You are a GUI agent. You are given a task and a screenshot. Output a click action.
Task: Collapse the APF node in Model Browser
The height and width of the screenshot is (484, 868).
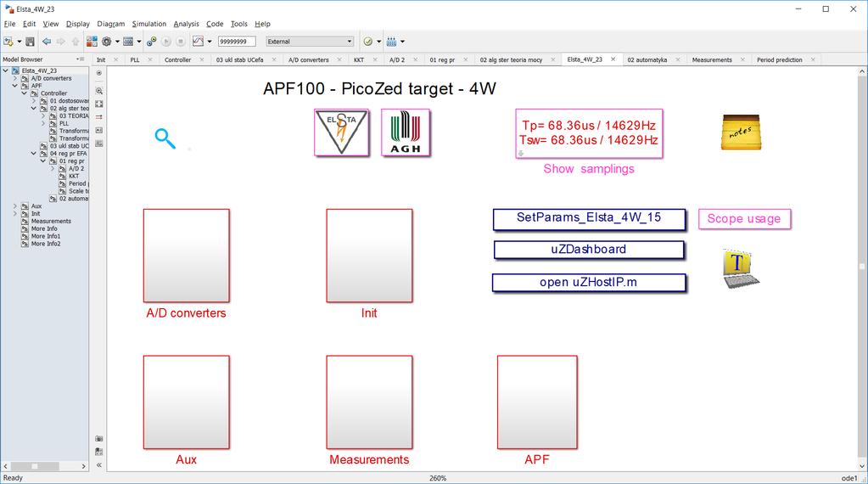[x=15, y=86]
